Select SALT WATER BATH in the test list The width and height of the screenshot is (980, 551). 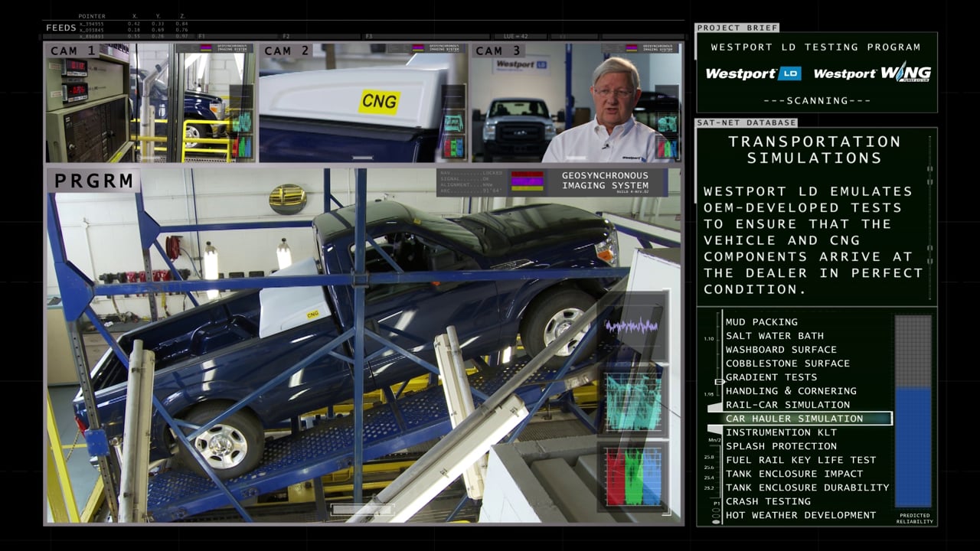coord(775,336)
